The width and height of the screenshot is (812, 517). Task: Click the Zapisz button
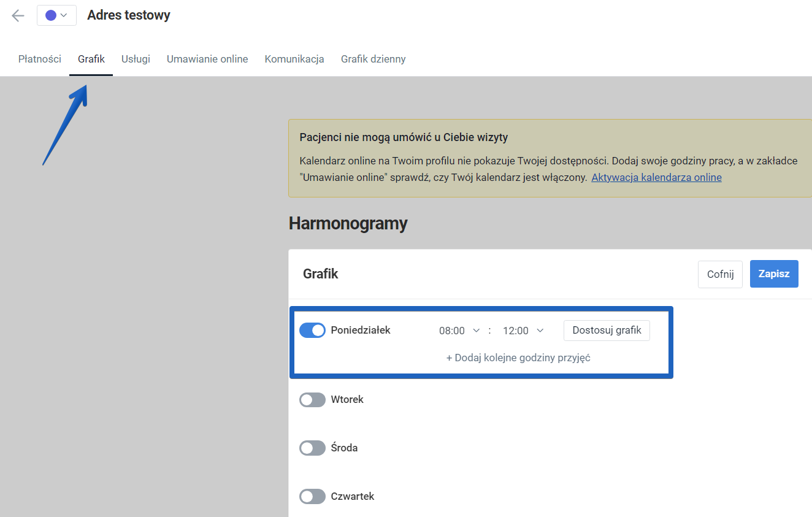[773, 274]
